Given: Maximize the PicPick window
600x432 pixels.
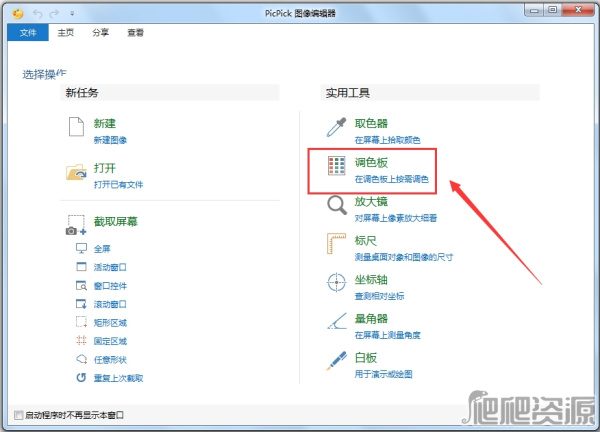Looking at the screenshot, I should click(x=553, y=10).
